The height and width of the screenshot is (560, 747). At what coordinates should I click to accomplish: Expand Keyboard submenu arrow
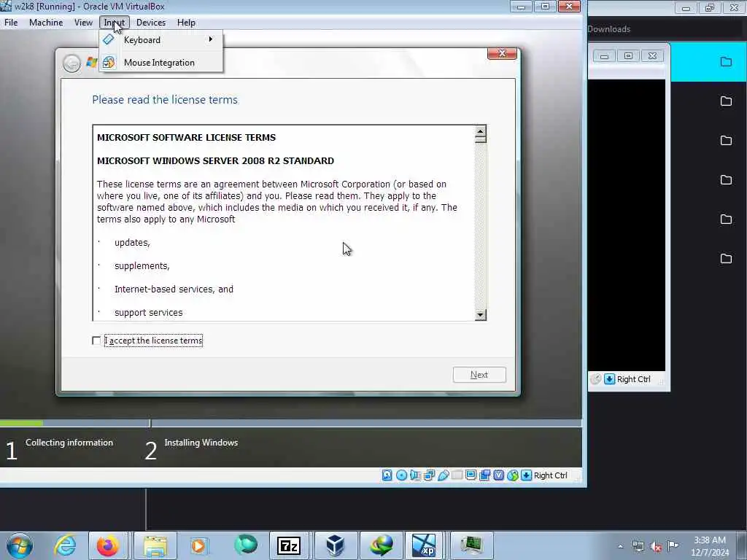tap(211, 39)
